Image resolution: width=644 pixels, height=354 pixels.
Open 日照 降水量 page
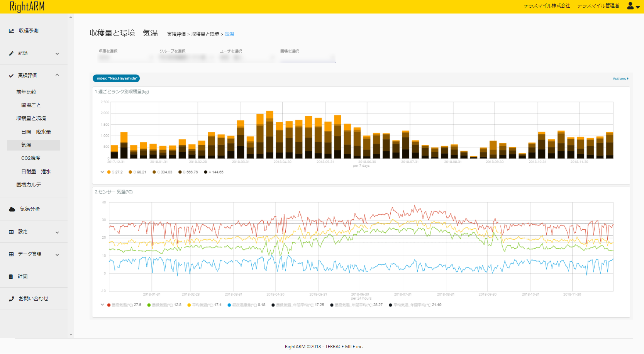(x=36, y=132)
